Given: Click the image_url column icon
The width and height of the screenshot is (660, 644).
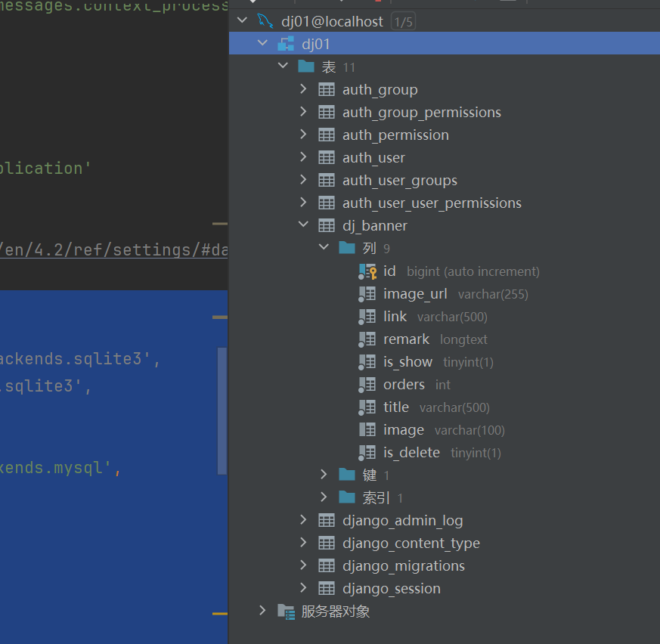Looking at the screenshot, I should pos(367,293).
